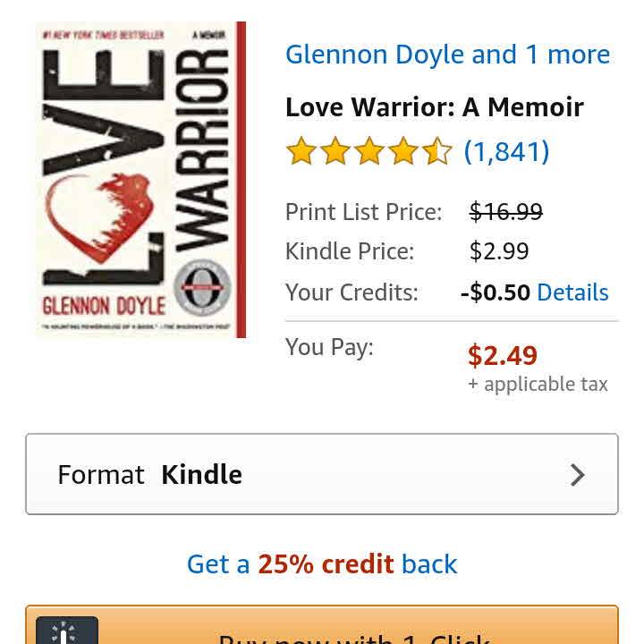The width and height of the screenshot is (644, 644).
Task: Open the 1,841 customer reviews link
Action: click(506, 151)
